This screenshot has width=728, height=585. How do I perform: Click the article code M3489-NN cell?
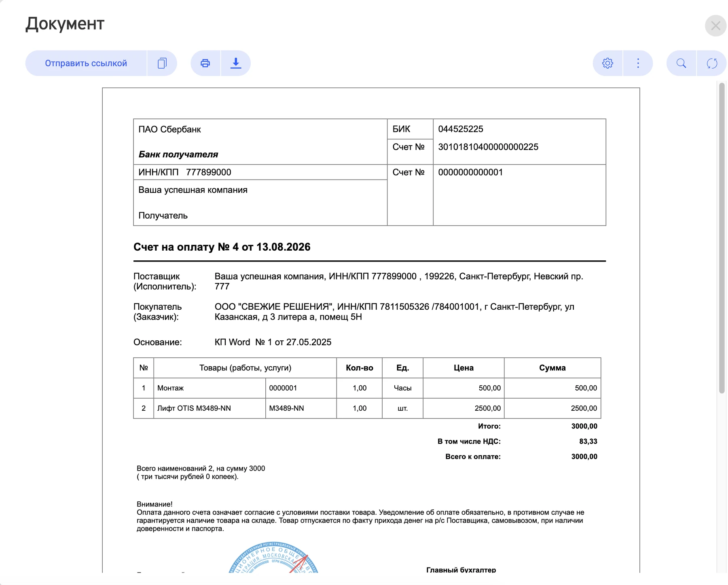click(301, 408)
